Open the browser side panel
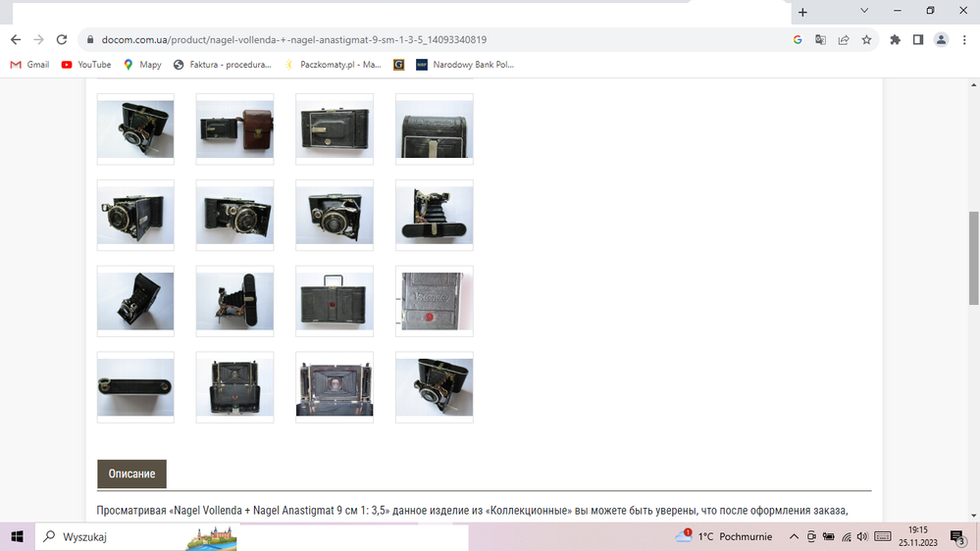The height and width of the screenshot is (551, 980). click(917, 40)
